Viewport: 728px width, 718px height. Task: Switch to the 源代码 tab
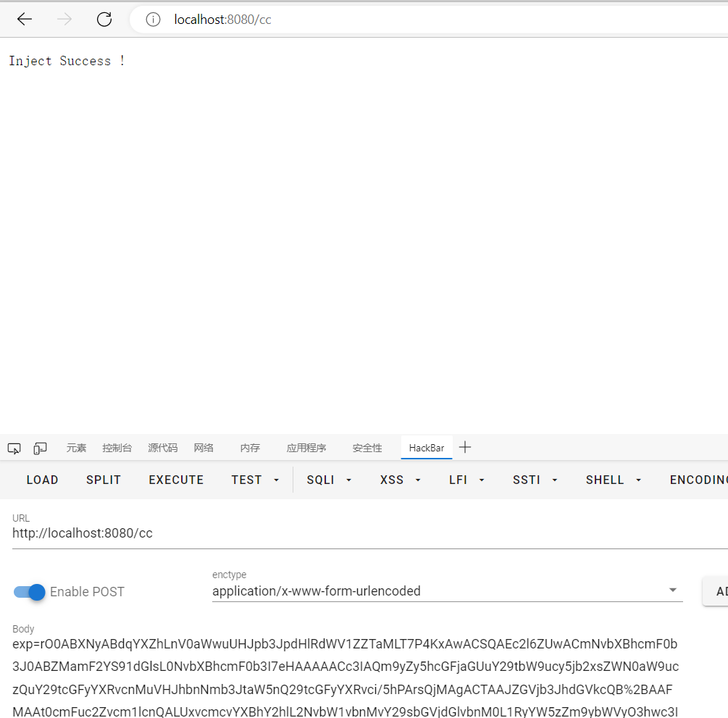click(162, 448)
